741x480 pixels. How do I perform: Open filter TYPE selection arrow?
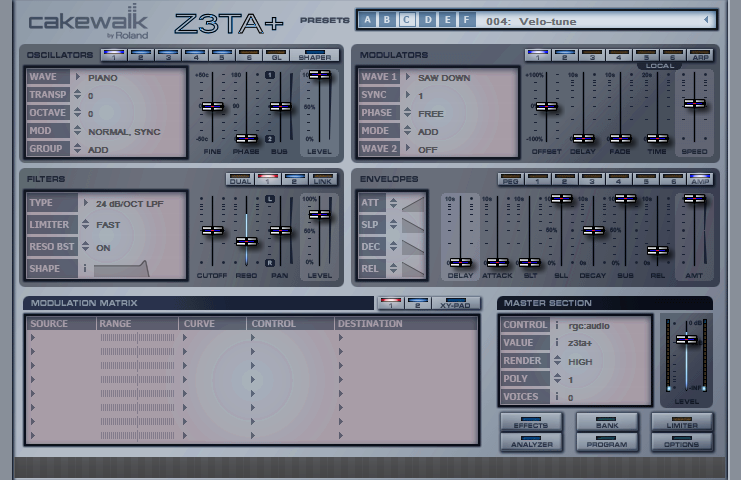click(86, 203)
